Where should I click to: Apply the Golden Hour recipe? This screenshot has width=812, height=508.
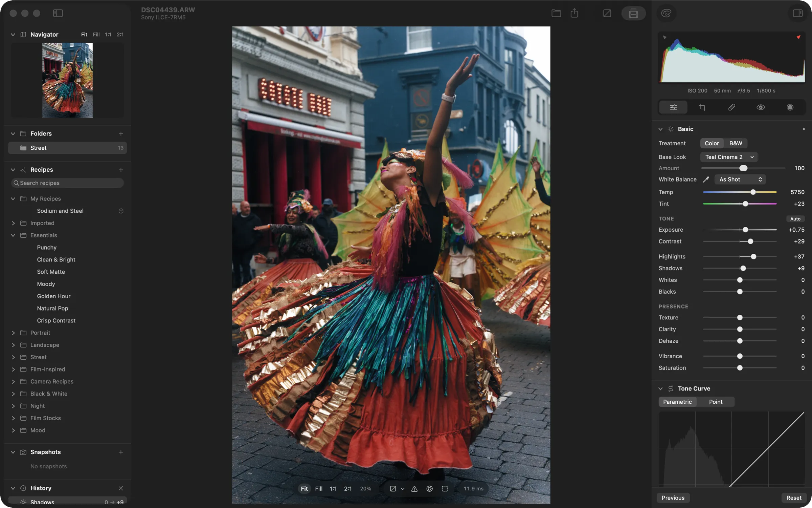(x=54, y=296)
